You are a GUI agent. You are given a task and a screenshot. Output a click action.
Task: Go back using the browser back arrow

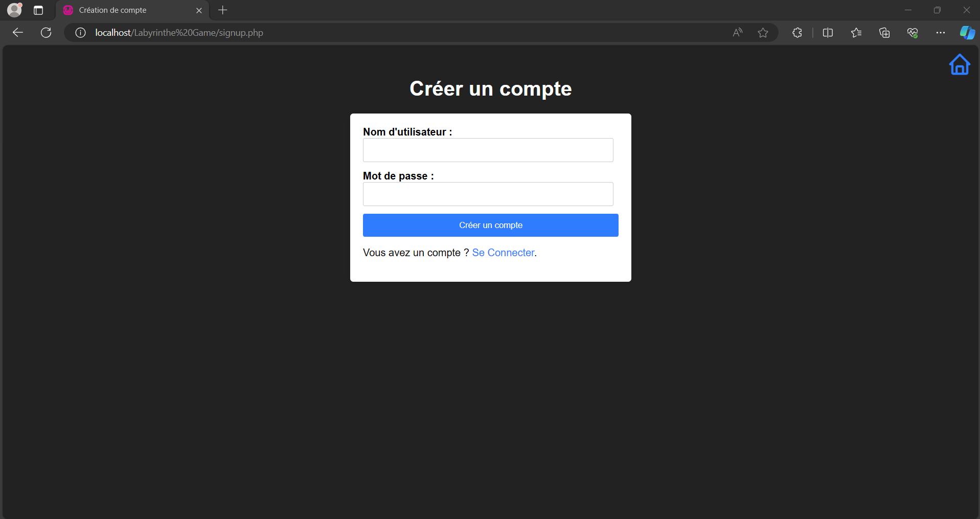click(18, 33)
